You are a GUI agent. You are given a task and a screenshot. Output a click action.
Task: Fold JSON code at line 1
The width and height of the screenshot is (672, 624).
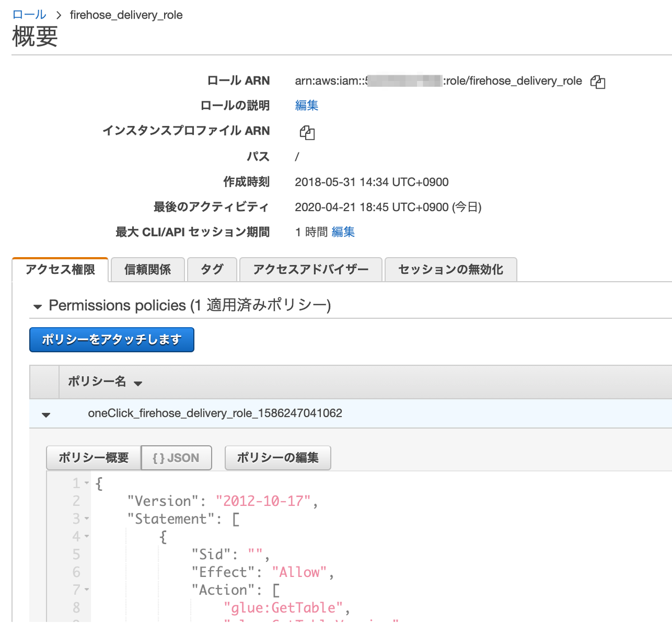pos(87,483)
